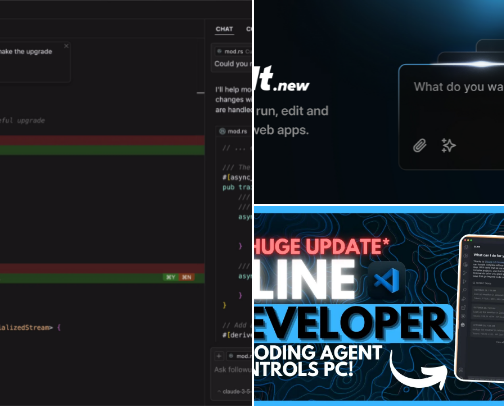The image size is (504, 406).
Task: Switch to the CHAT tab
Action: (224, 29)
